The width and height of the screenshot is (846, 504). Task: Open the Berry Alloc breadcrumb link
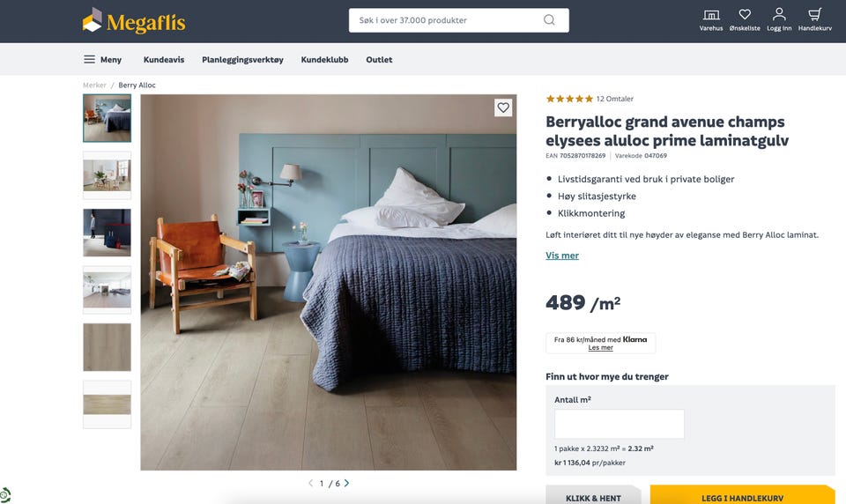137,85
